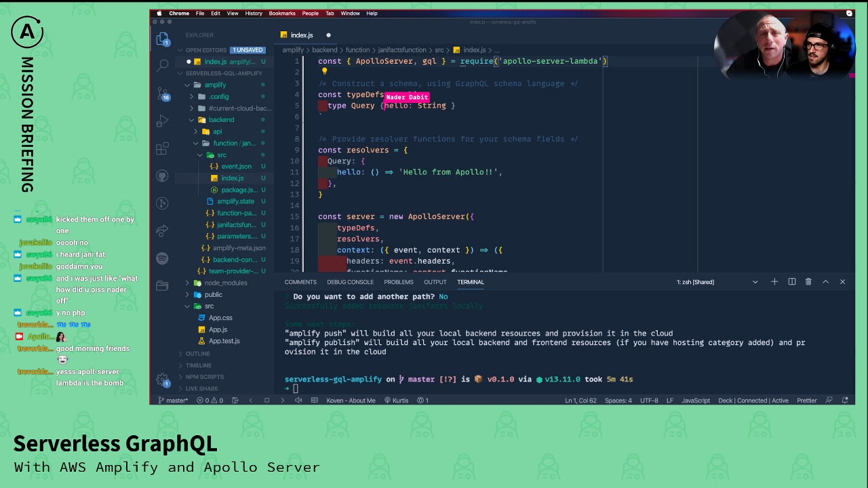
Task: Open the Live Share view in activity bar
Action: click(162, 230)
